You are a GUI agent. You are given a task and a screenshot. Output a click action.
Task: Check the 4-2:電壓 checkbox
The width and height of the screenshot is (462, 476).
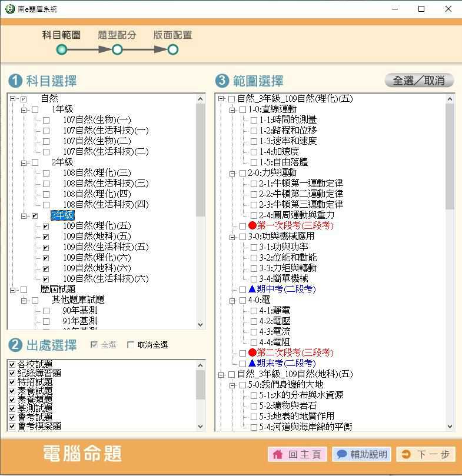254,321
